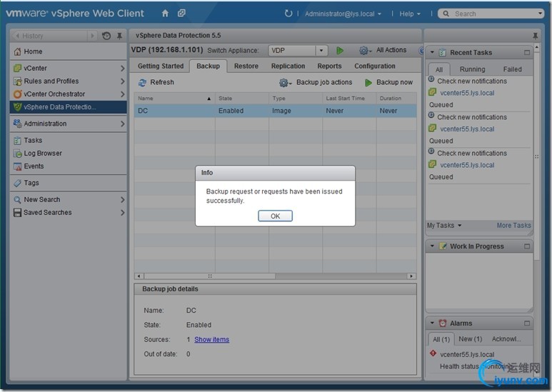Focus the Search input field
552x392 pixels.
[x=496, y=14]
